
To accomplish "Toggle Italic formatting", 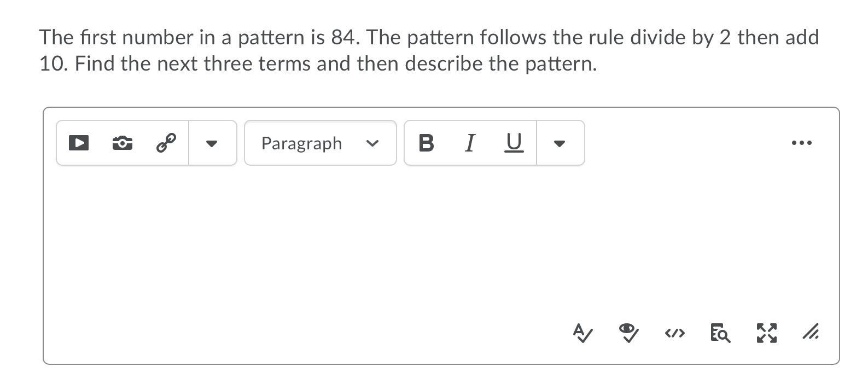I will coord(469,143).
